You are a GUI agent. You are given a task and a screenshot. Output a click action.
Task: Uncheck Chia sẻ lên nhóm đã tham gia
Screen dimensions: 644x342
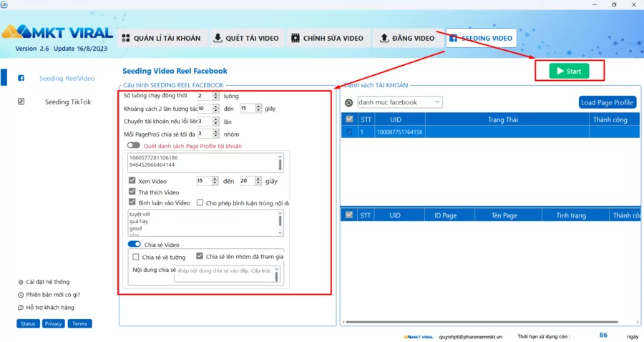[x=200, y=255]
